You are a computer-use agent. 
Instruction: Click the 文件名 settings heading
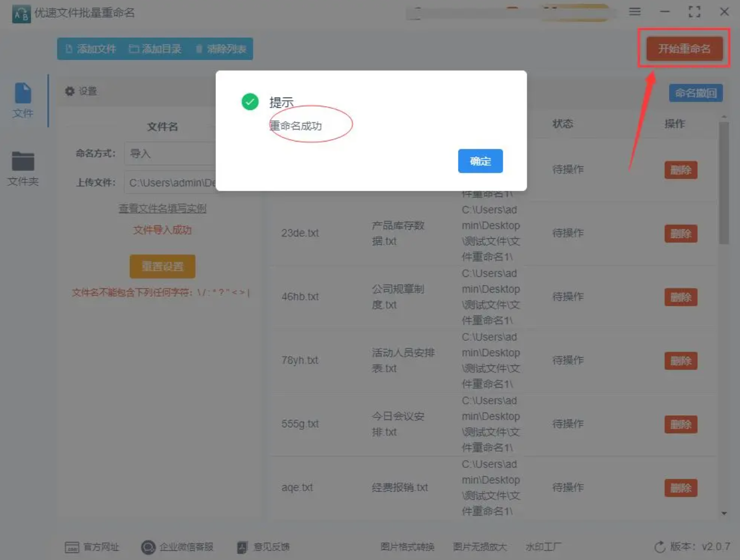[163, 127]
